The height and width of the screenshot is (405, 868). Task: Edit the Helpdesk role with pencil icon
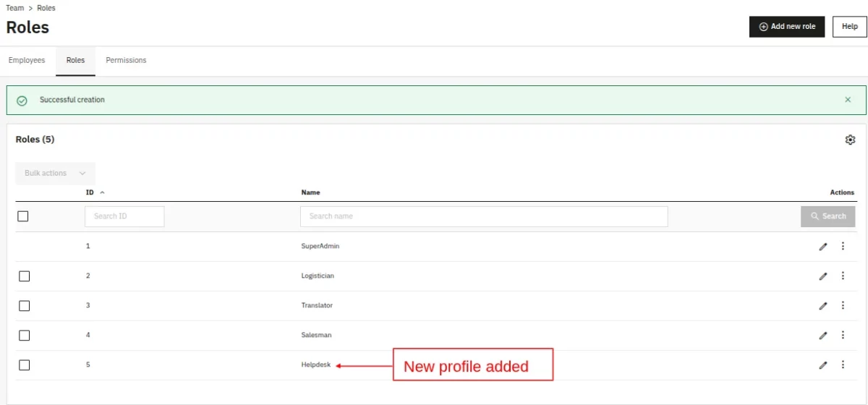pos(822,365)
